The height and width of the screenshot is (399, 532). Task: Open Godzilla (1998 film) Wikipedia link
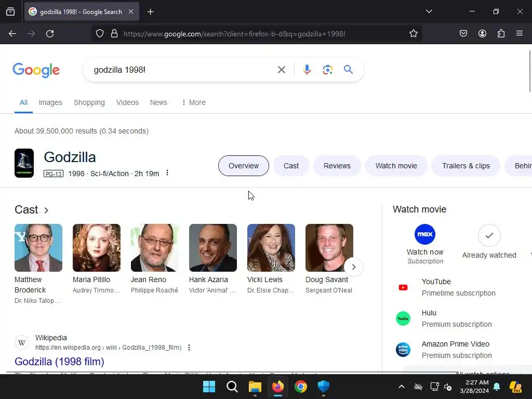(x=59, y=362)
